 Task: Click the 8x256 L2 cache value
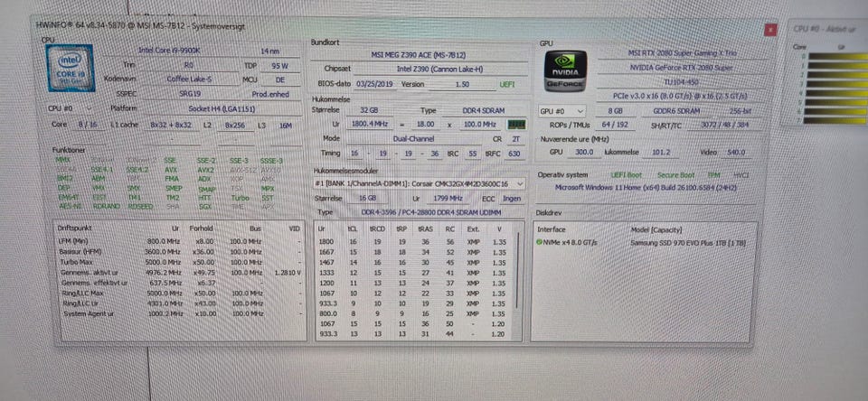coord(236,126)
